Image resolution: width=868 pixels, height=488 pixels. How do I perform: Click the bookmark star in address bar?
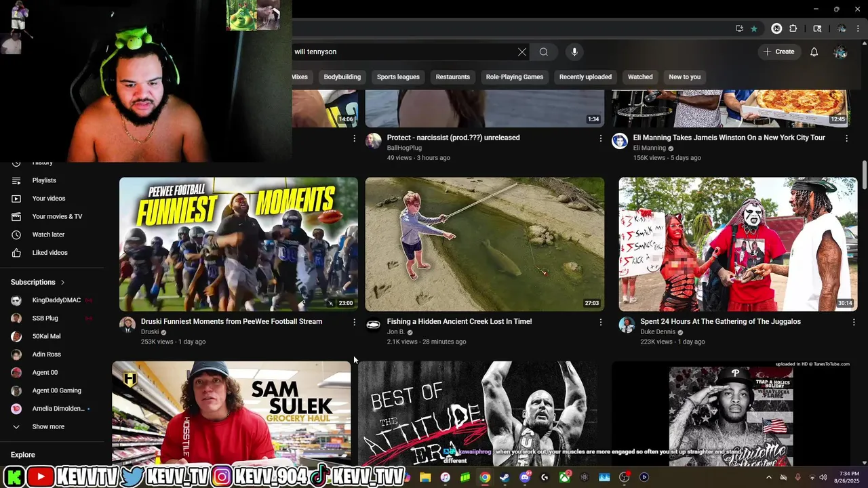pyautogui.click(x=754, y=28)
